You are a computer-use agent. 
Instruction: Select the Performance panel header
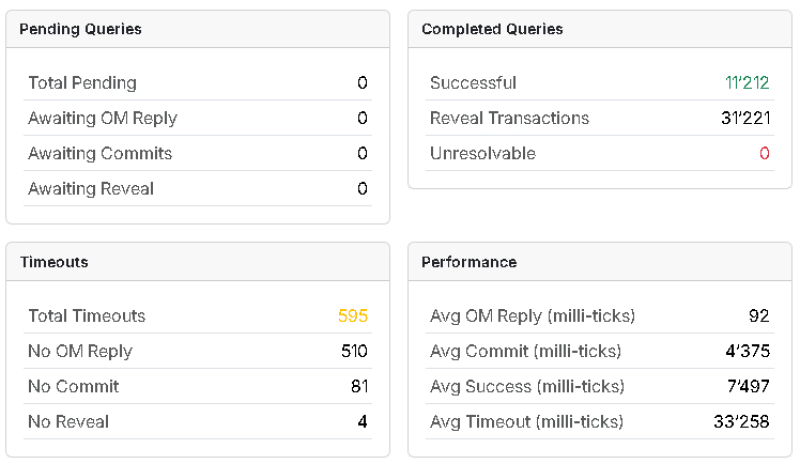click(469, 262)
